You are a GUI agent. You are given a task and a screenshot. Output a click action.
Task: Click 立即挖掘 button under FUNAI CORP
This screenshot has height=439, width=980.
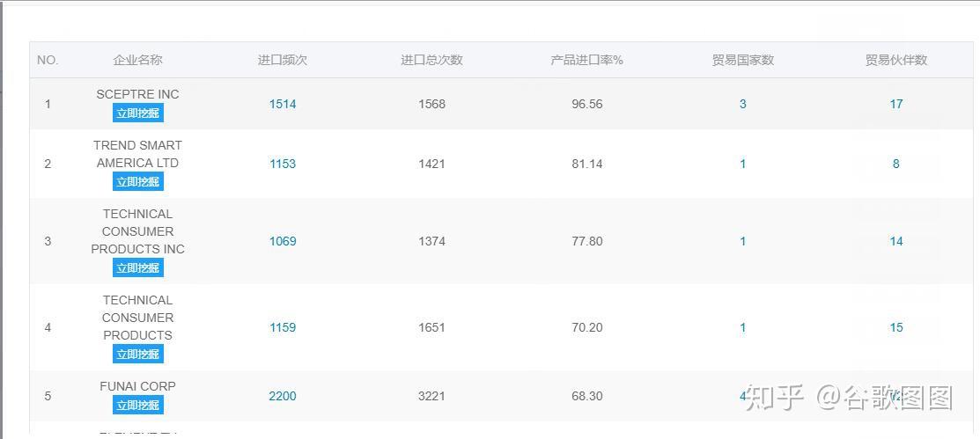tap(138, 406)
